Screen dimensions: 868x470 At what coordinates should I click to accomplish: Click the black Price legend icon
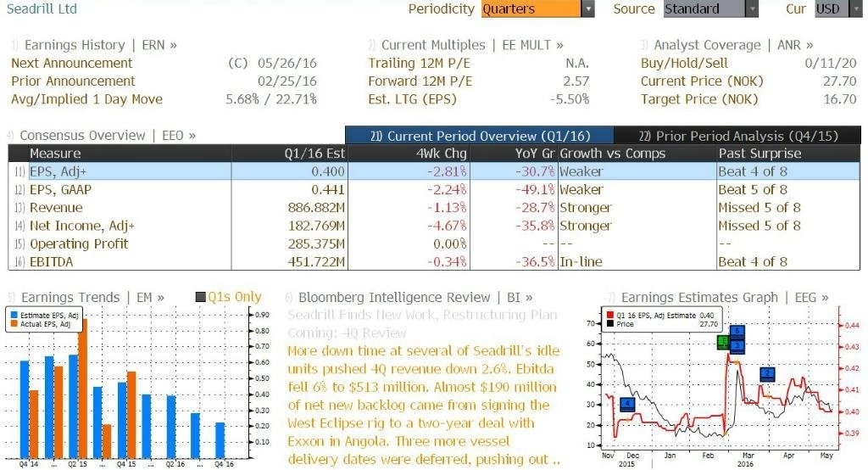point(610,324)
